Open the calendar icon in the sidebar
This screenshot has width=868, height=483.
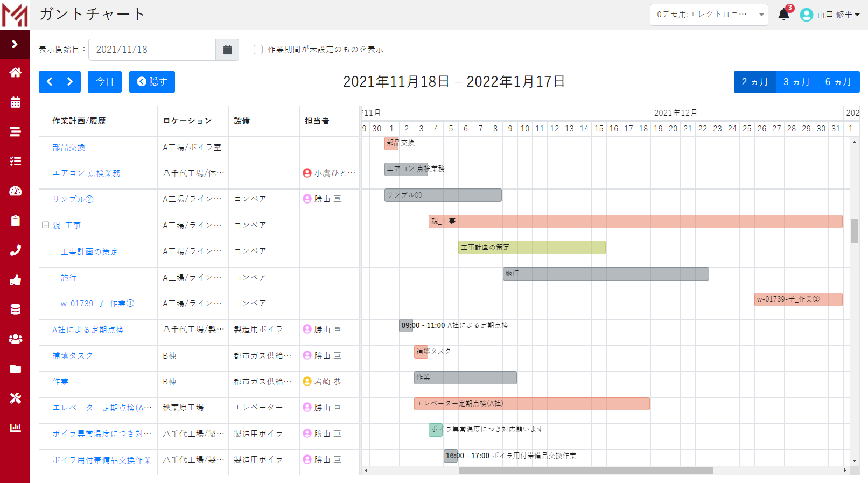pos(15,102)
